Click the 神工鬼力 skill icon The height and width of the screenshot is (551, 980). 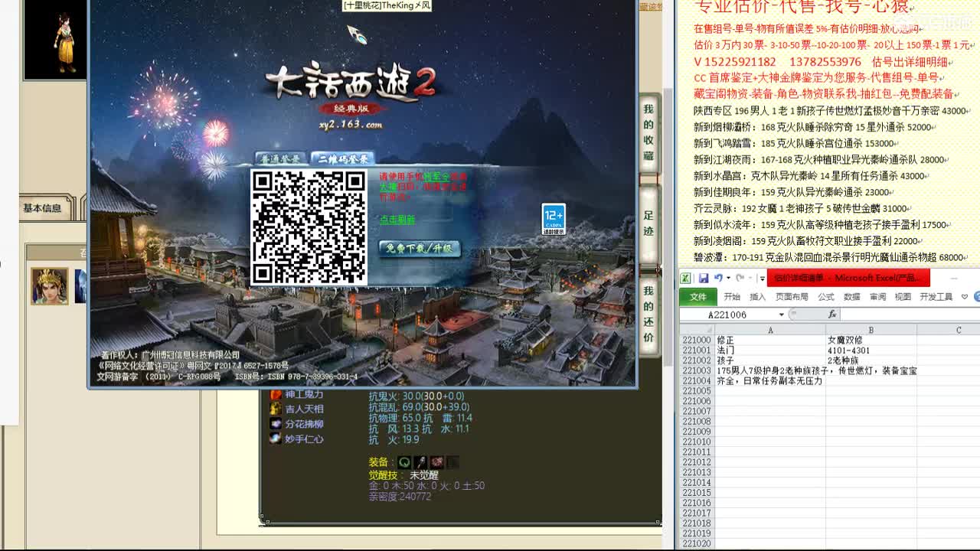click(x=276, y=394)
